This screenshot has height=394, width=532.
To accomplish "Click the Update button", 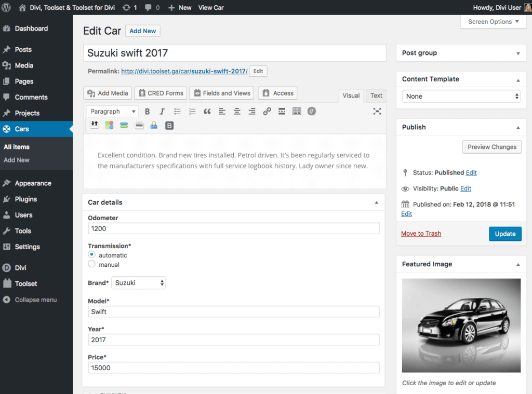I will [505, 234].
